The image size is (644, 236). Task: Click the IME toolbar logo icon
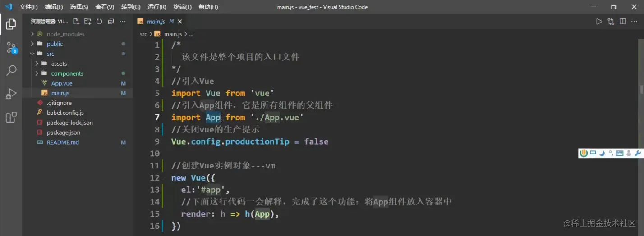[584, 153]
